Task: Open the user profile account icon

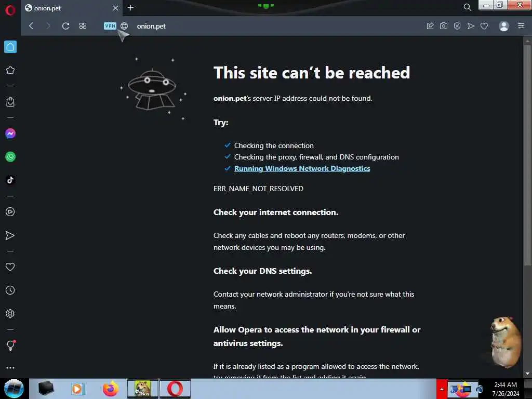Action: pos(504,26)
